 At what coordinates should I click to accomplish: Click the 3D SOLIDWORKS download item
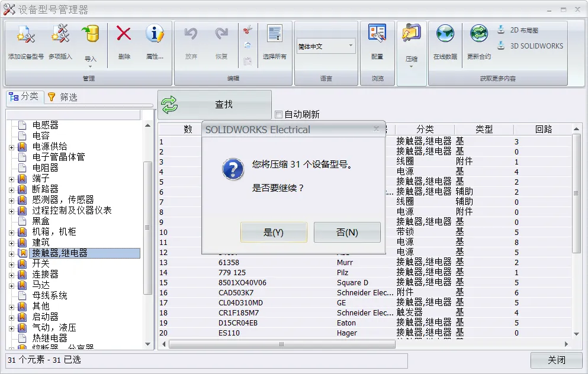pos(530,46)
